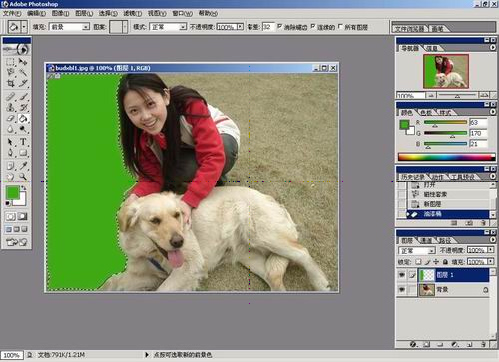Select the Path Selection arrow tool
Viewport: 499px width, 362px height.
(10, 142)
